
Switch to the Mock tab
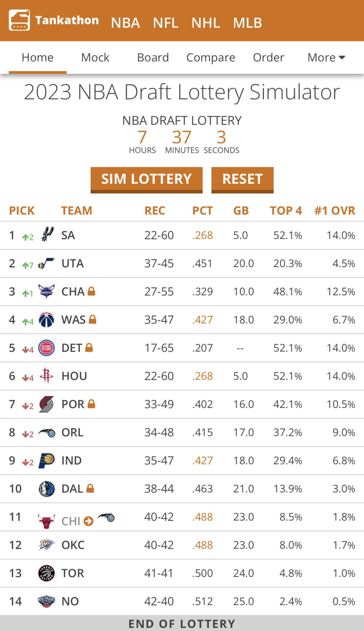[95, 57]
